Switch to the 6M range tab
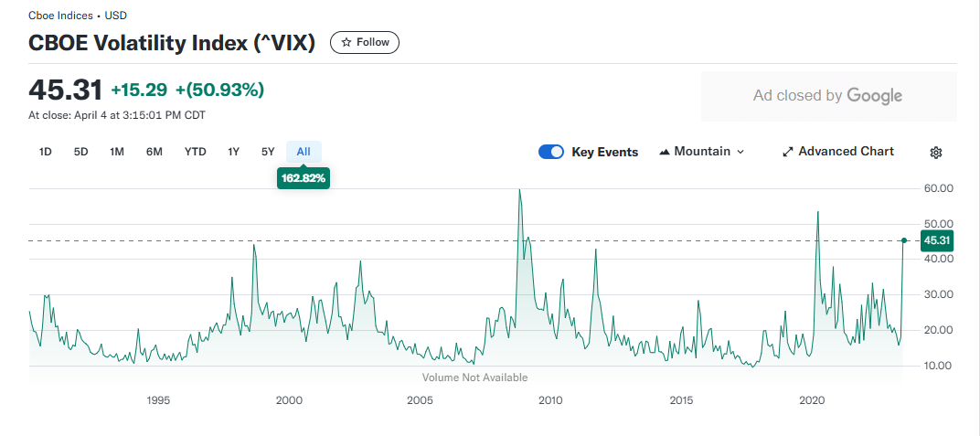The height and width of the screenshot is (436, 980). pos(154,152)
